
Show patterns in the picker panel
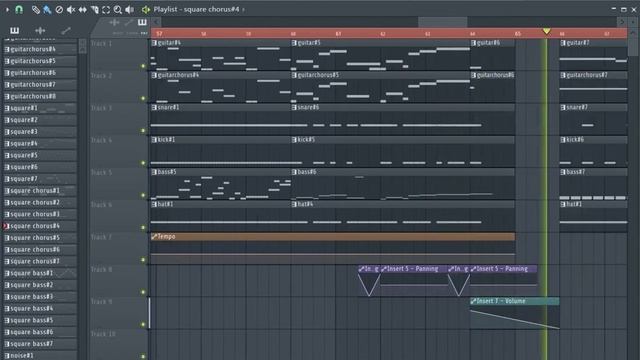pos(14,30)
